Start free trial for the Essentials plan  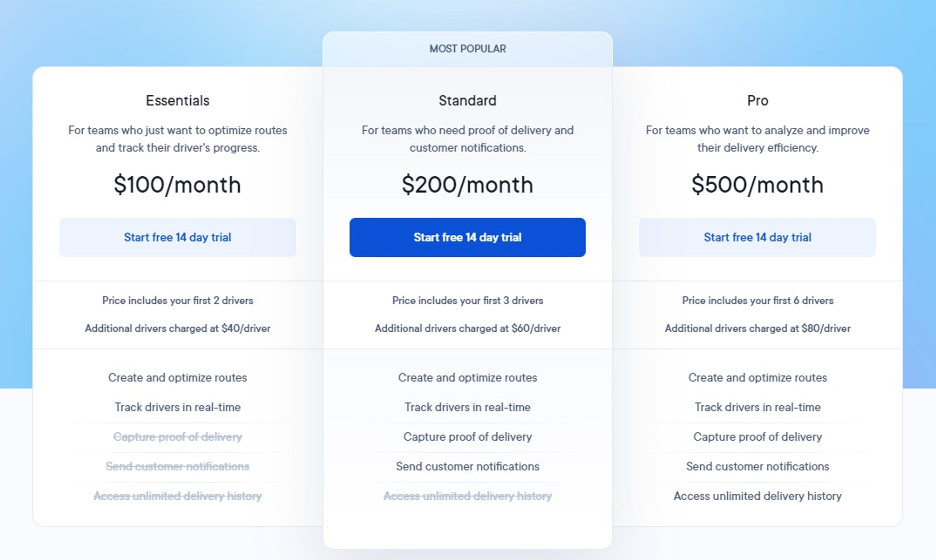click(177, 237)
